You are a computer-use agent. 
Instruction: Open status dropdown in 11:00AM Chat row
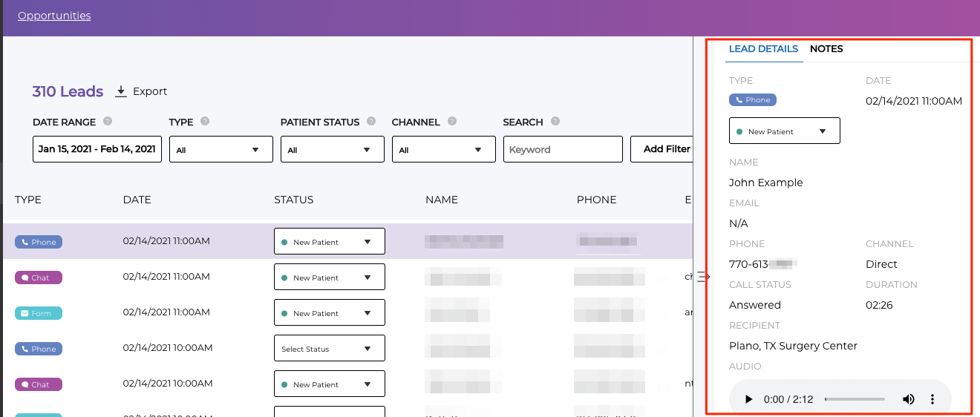click(330, 277)
